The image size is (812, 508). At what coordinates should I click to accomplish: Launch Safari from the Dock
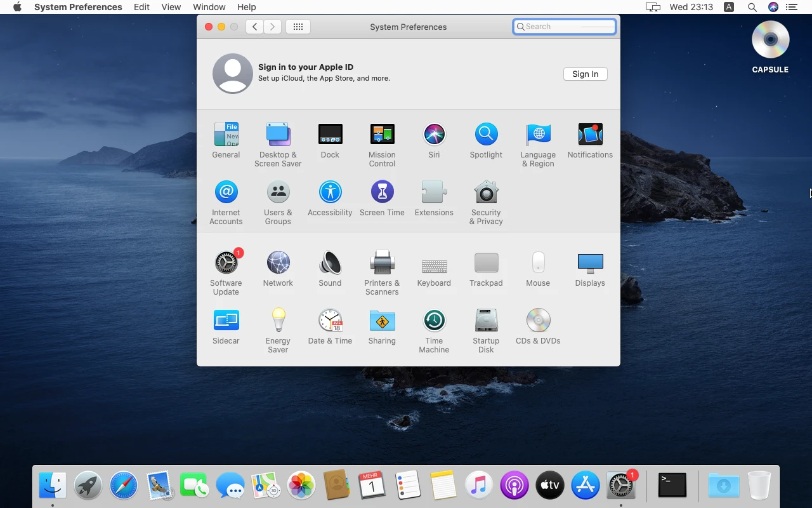[123, 486]
